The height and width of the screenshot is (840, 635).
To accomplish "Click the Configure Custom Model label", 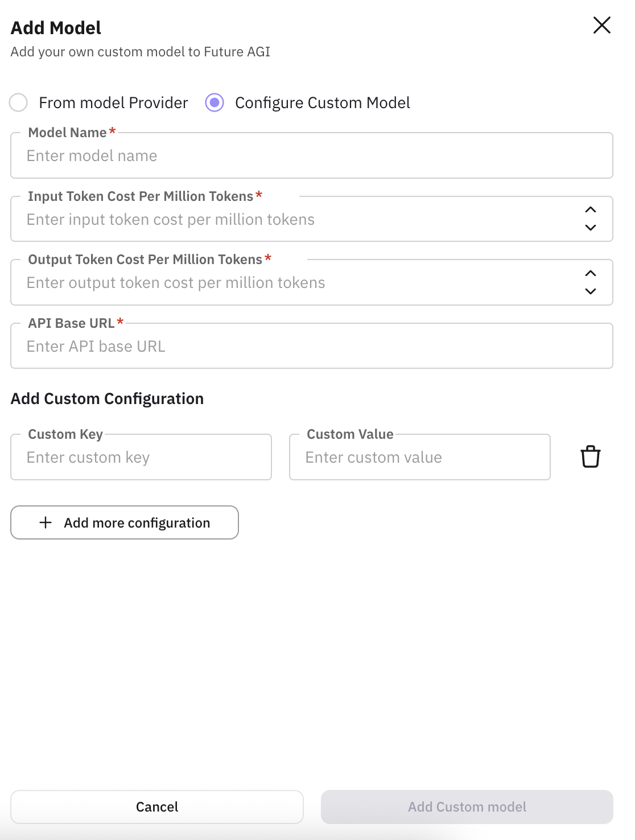I will (322, 102).
